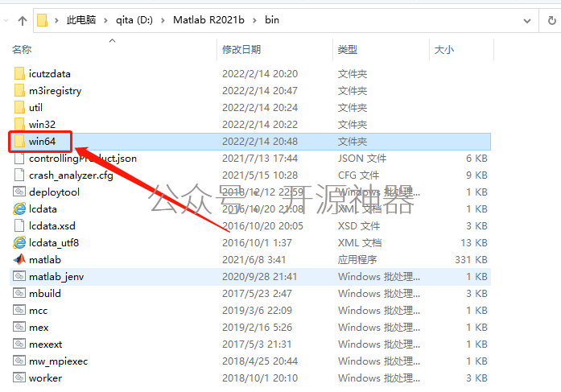Sort by the 大小 column header
This screenshot has width=561, height=392.
coord(443,50)
